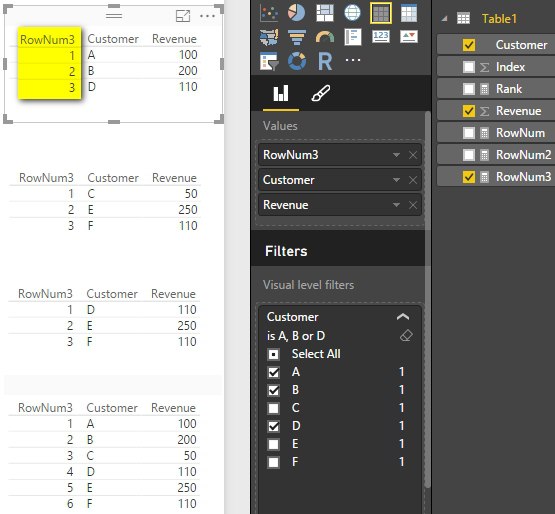Select the slicer visualization

tap(269, 61)
